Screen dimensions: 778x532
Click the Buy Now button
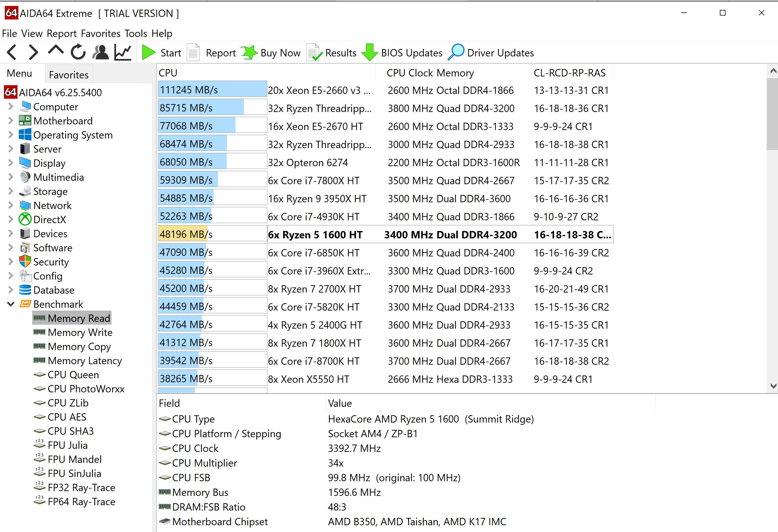click(x=280, y=53)
